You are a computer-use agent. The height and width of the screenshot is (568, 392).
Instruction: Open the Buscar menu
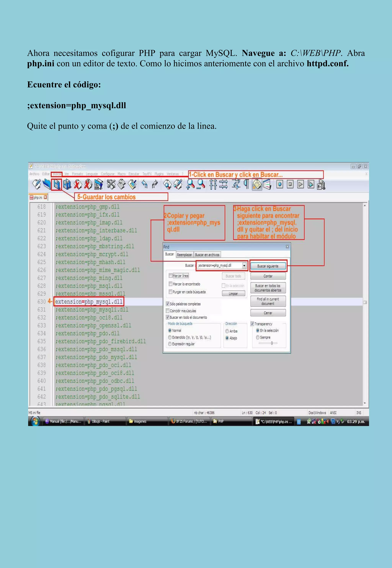tap(57, 174)
